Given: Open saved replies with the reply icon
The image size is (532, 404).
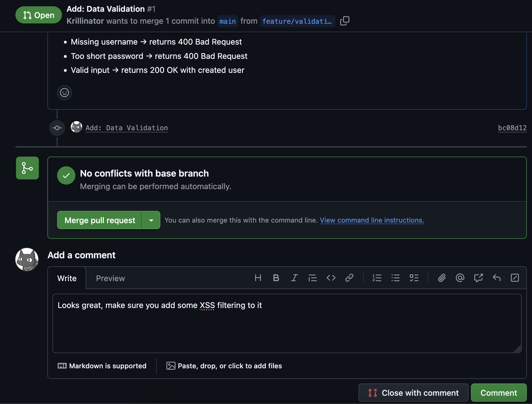Looking at the screenshot, I should [x=497, y=278].
